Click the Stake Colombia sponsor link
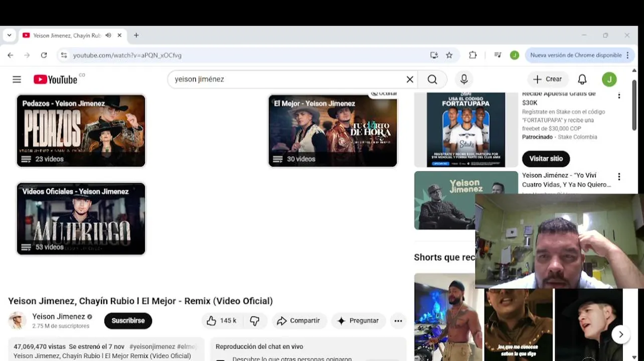Screen dimensions: 644x361 click(577, 137)
